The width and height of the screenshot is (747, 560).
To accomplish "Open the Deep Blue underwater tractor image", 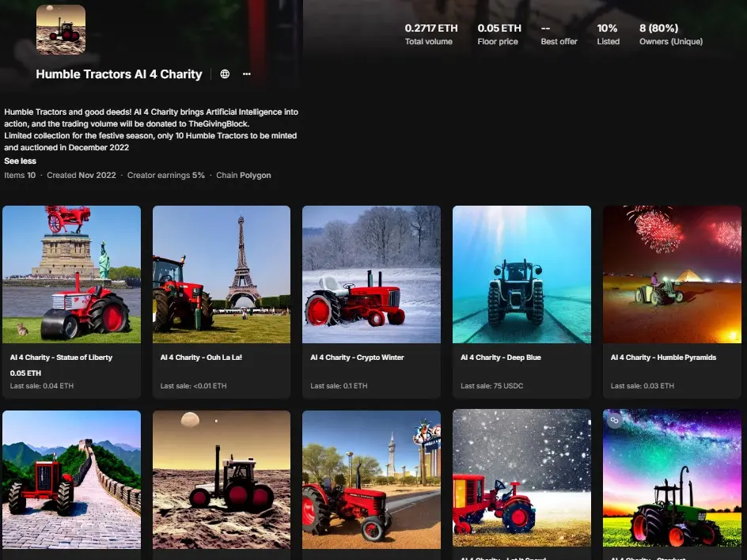I will click(x=521, y=274).
